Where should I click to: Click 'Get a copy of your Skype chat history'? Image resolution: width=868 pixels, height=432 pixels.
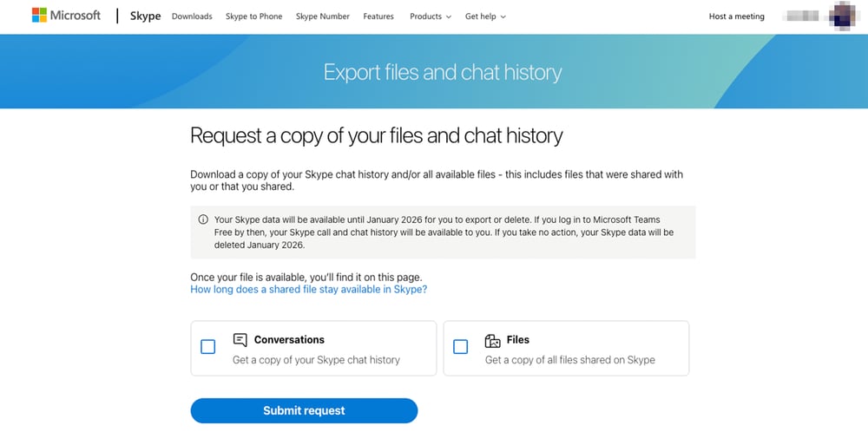[x=316, y=360]
